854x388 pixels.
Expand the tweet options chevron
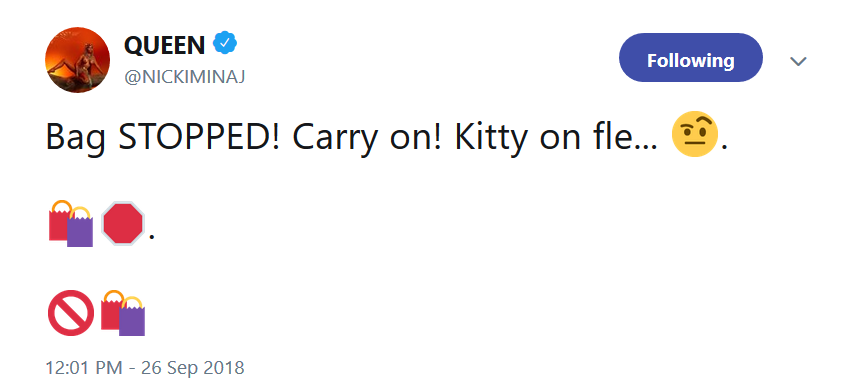[798, 61]
